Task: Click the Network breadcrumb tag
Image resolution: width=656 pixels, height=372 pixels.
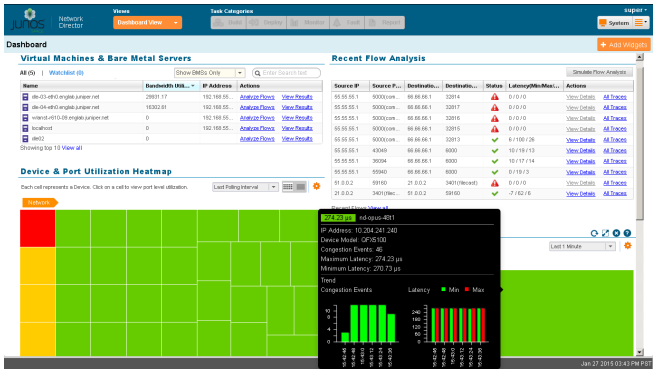Action: click(40, 203)
